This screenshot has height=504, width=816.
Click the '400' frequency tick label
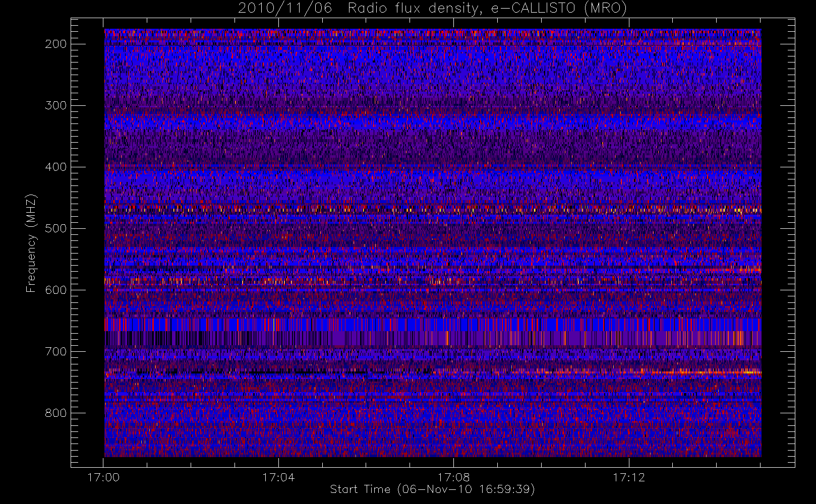[56, 167]
